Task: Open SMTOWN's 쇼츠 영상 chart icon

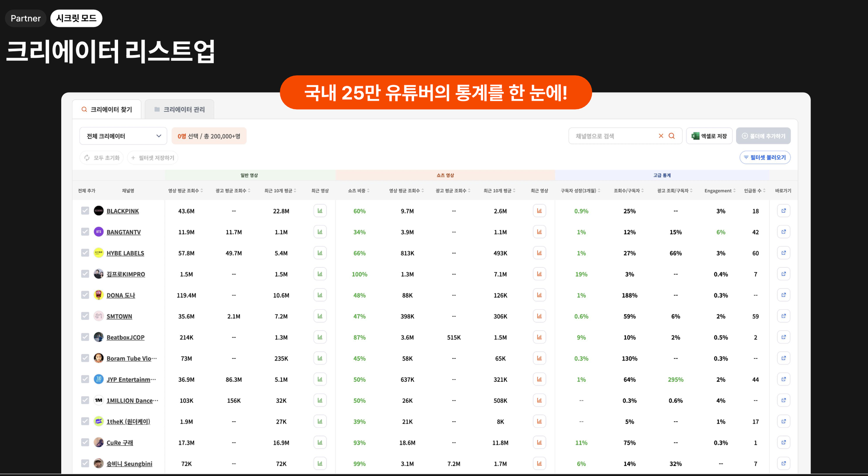Action: [x=539, y=316]
